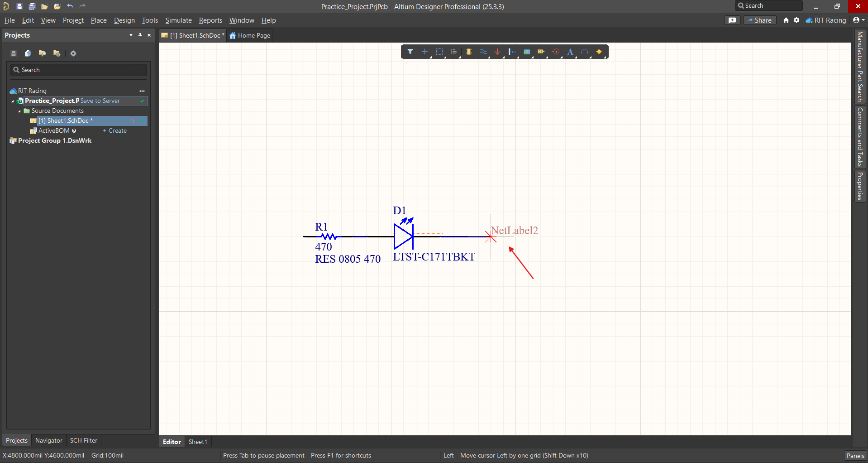Open a document via the folder icon
This screenshot has height=463, width=868.
[x=44, y=6]
